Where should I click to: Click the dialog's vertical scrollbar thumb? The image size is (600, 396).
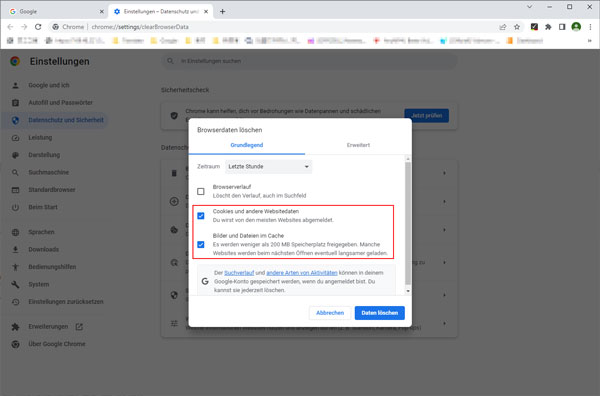pyautogui.click(x=408, y=223)
